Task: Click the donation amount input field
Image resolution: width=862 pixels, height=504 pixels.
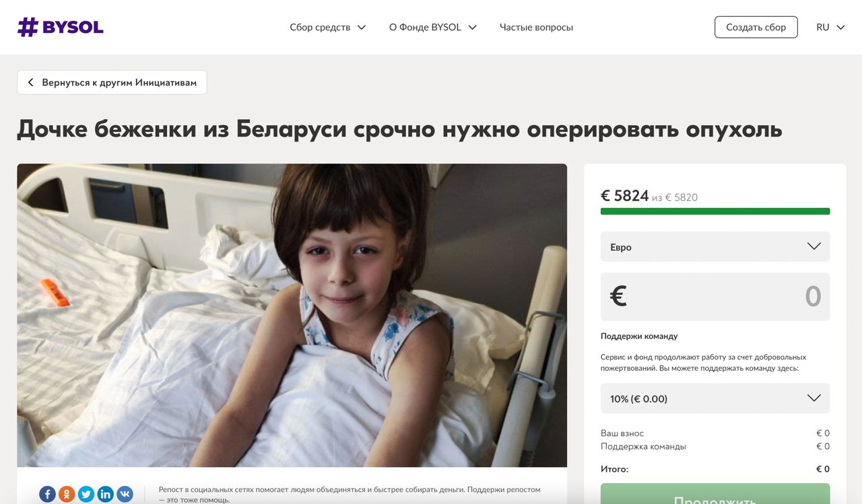Action: 715,297
